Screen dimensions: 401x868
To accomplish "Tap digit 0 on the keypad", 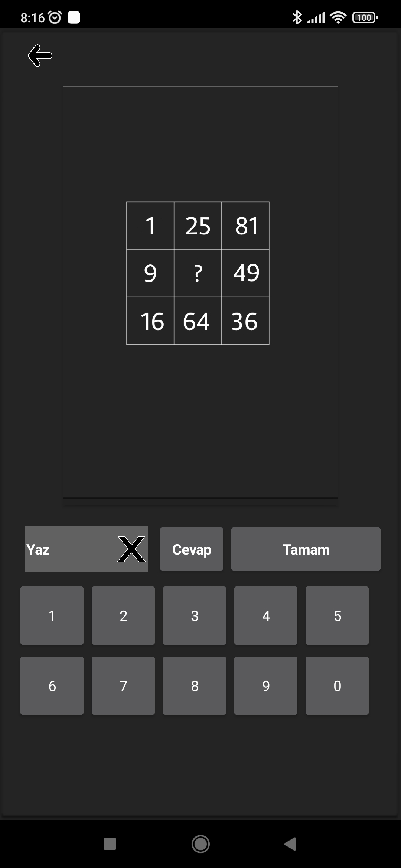I will click(x=337, y=685).
